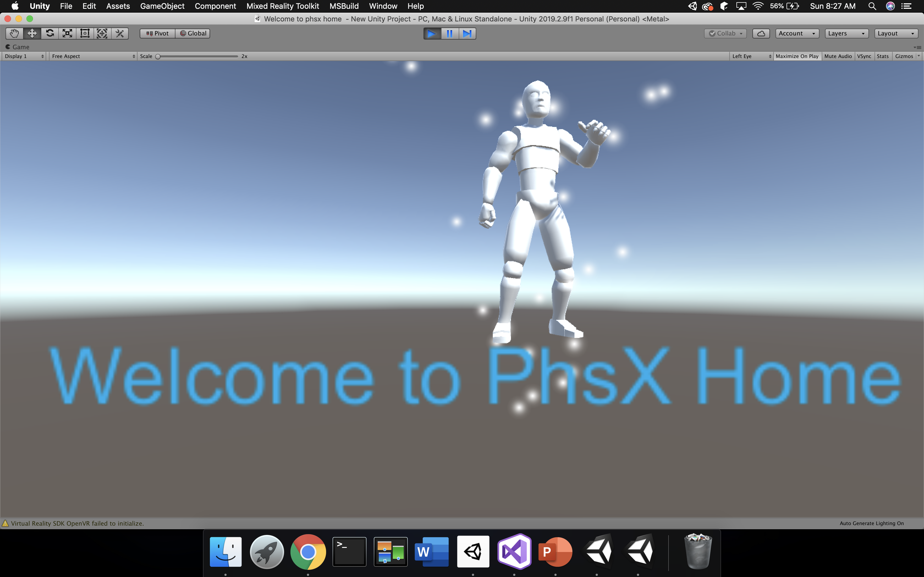924x577 pixels.
Task: Click the OpenVR warning message in status bar
Action: [x=76, y=523]
